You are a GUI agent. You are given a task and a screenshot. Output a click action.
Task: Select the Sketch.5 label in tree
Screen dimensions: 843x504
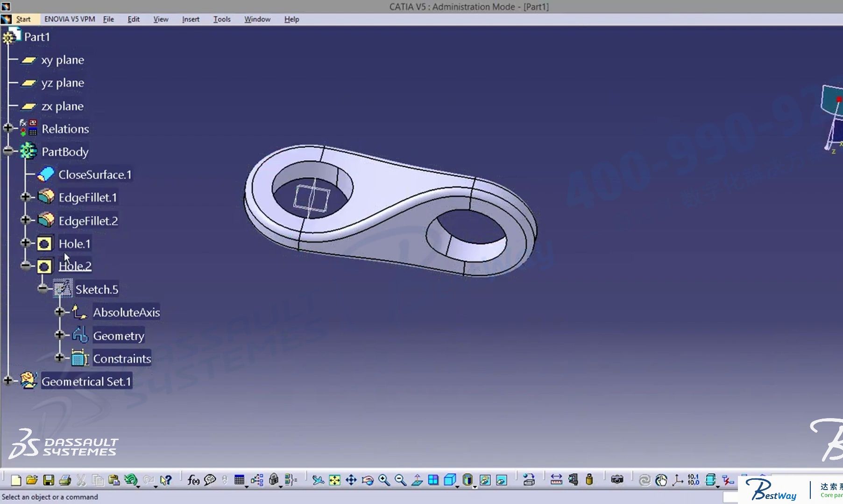click(x=97, y=289)
